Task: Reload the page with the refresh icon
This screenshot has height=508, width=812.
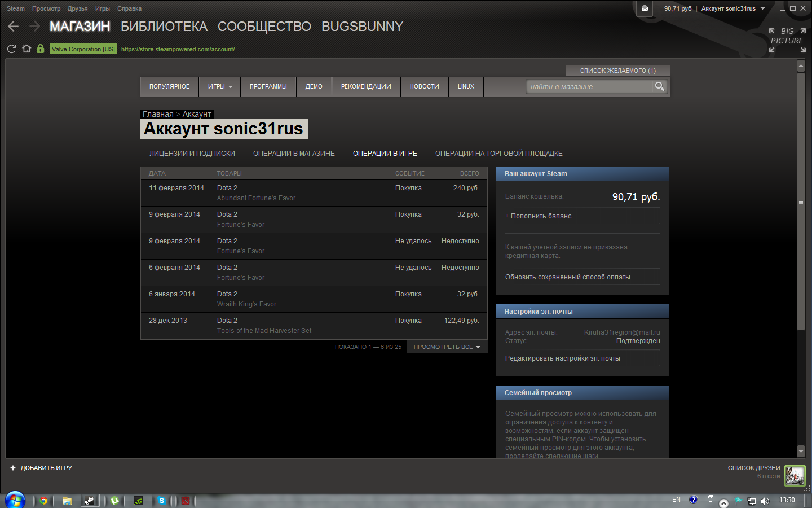Action: [11, 49]
